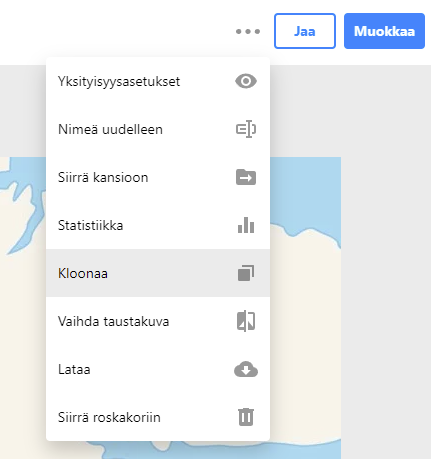
Task: Open Yksityisyysasetukset menu entry
Action: (158, 81)
